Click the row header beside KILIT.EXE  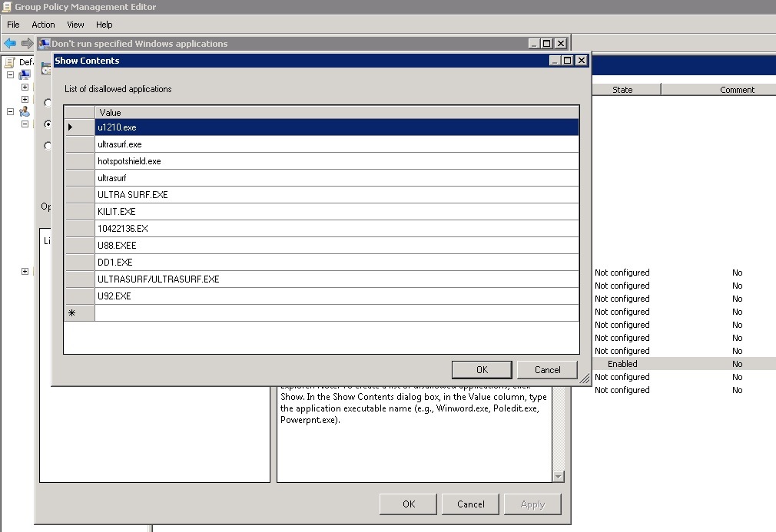[80, 212]
